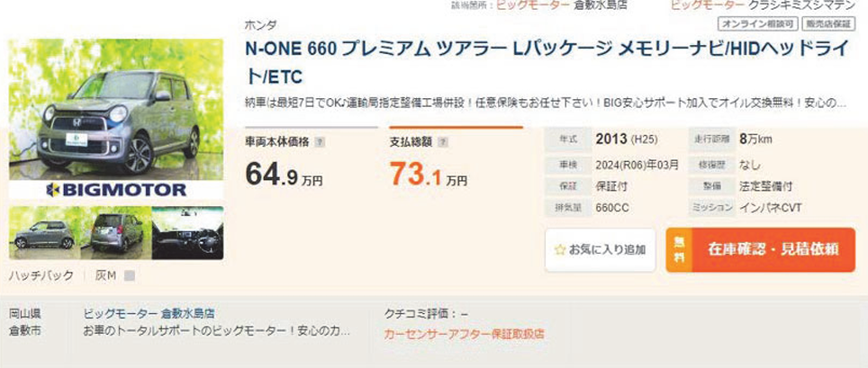
Task: Open the interior dashboard thumbnail
Action: click(x=187, y=232)
